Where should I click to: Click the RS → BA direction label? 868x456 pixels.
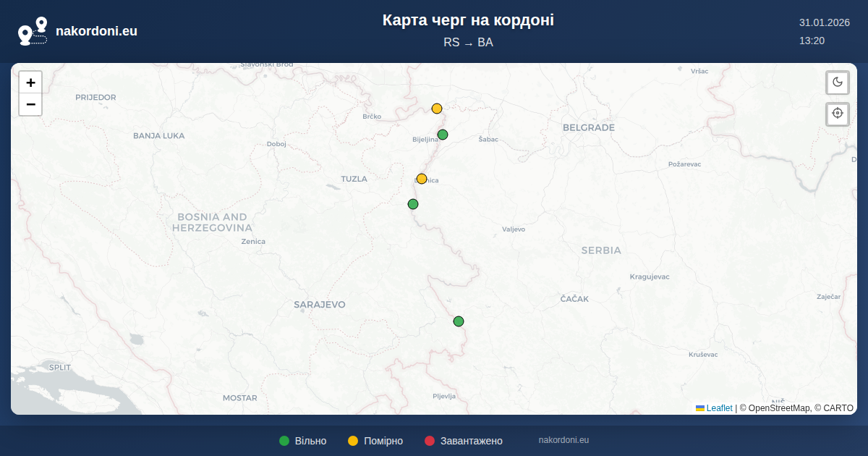[x=468, y=43]
